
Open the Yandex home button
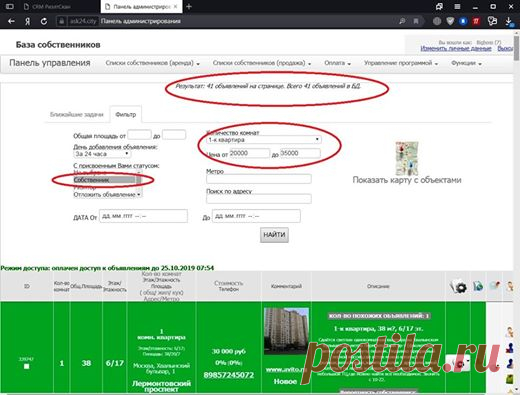click(28, 21)
